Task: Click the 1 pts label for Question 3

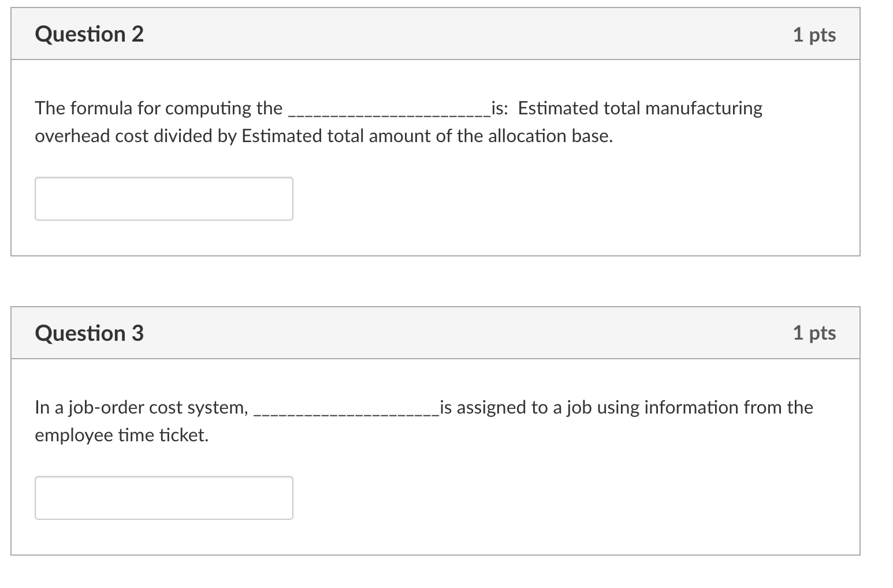Action: (814, 332)
